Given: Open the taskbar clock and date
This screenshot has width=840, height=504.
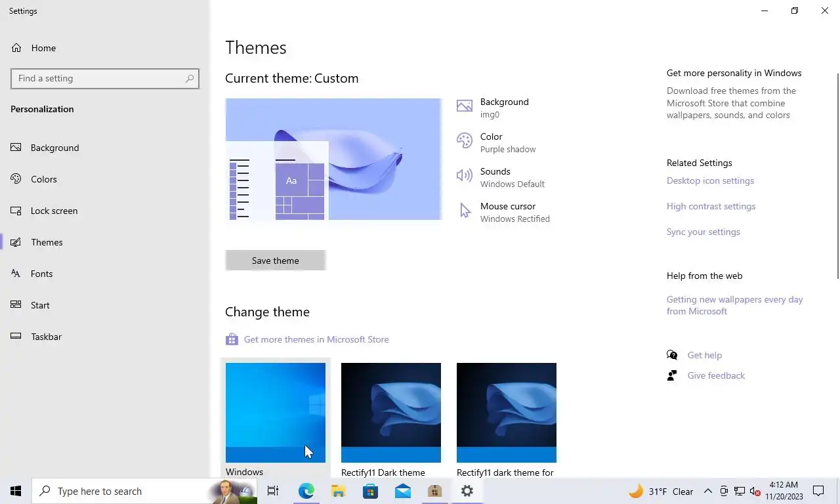Looking at the screenshot, I should tap(784, 491).
